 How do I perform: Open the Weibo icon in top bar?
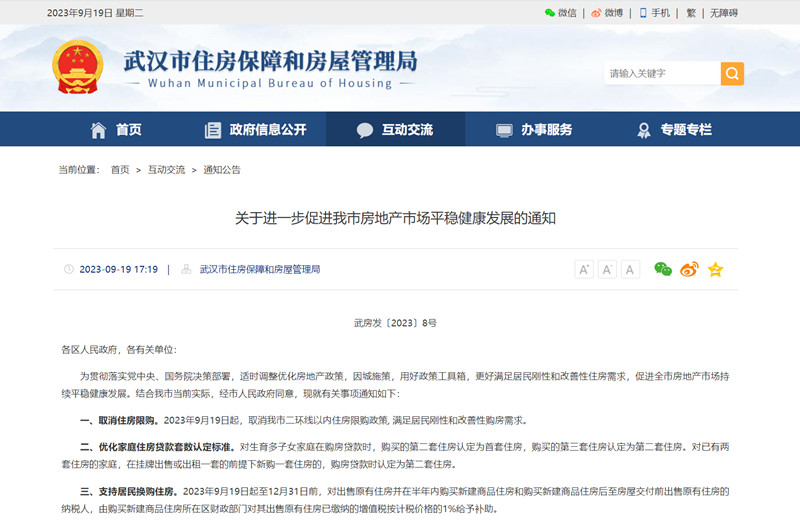pyautogui.click(x=596, y=13)
